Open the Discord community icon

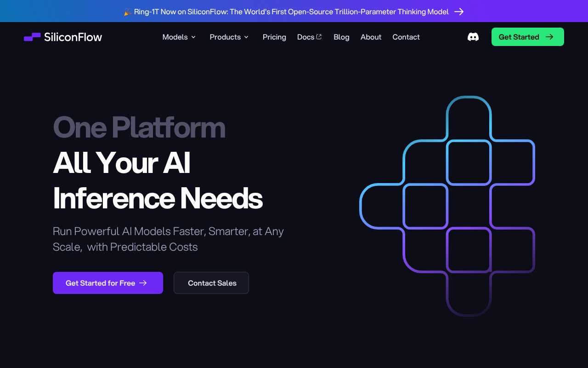click(x=473, y=37)
